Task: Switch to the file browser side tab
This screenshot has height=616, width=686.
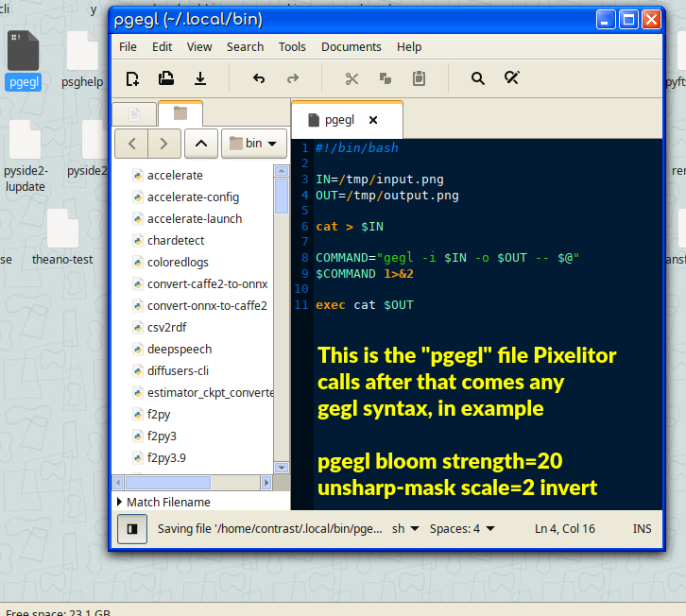Action: 180,113
